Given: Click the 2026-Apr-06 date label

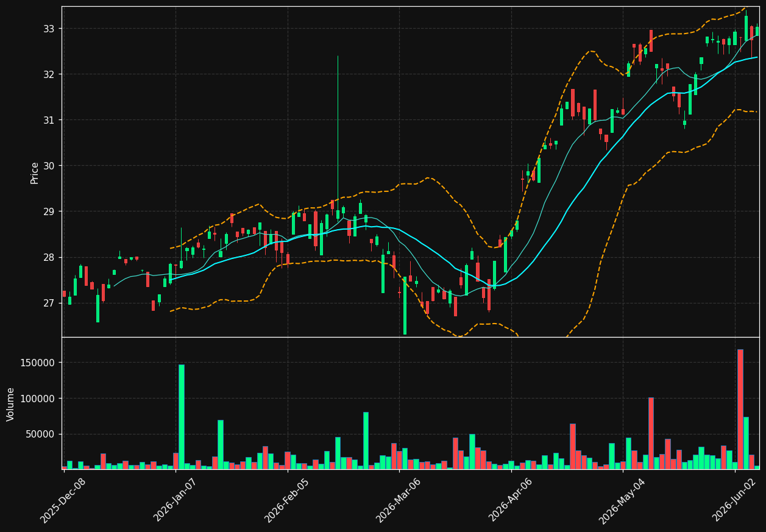Looking at the screenshot, I should [511, 500].
